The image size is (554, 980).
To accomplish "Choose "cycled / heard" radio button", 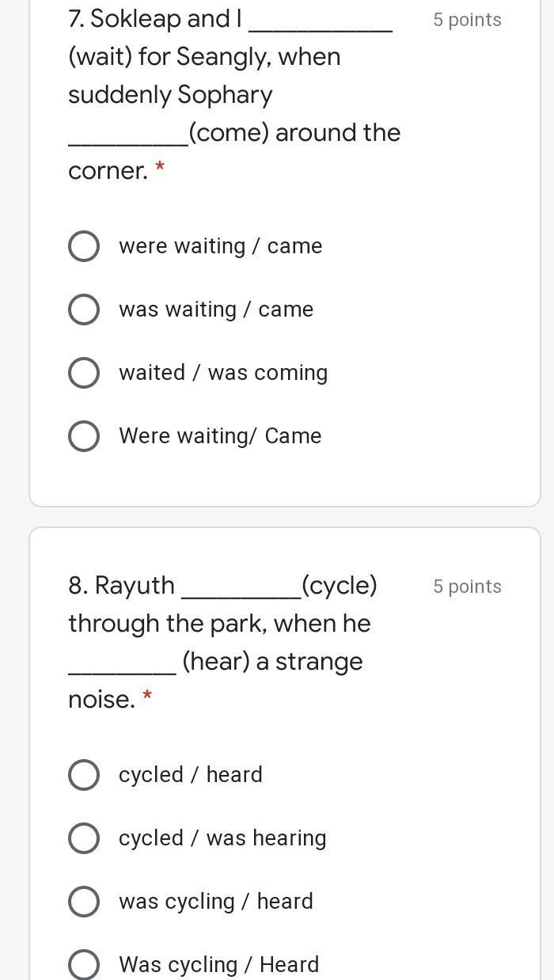I will 84,775.
